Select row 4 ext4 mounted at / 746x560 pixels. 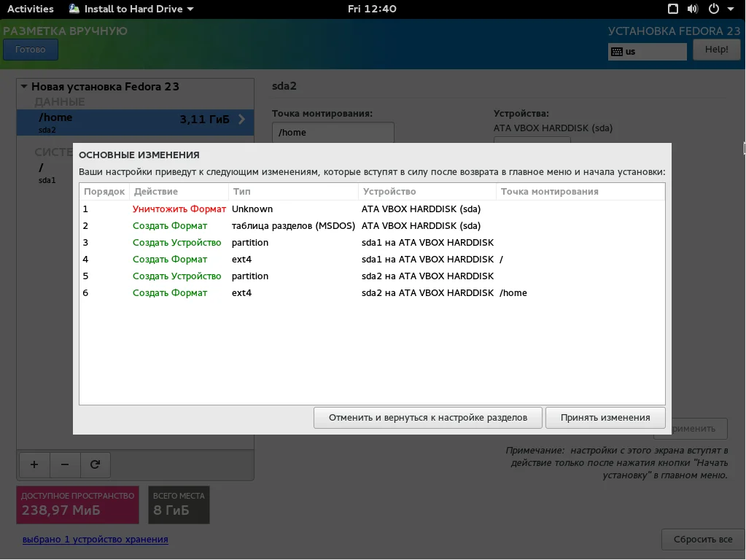(372, 260)
